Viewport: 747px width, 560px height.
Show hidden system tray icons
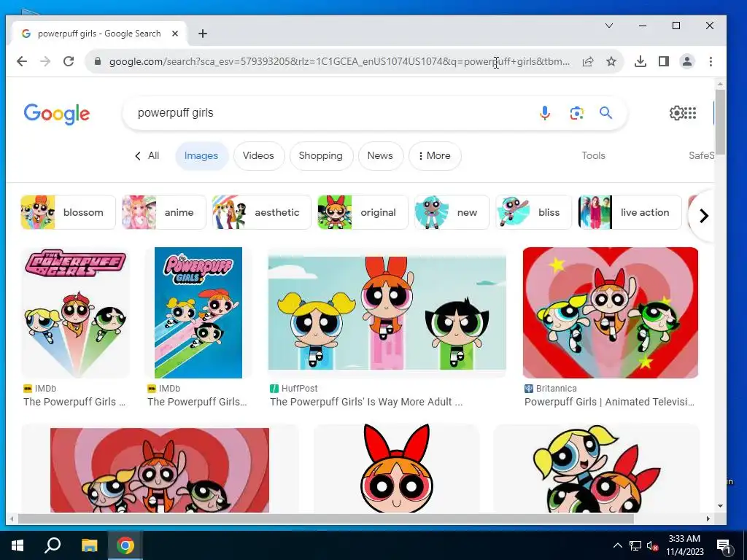pyautogui.click(x=617, y=545)
